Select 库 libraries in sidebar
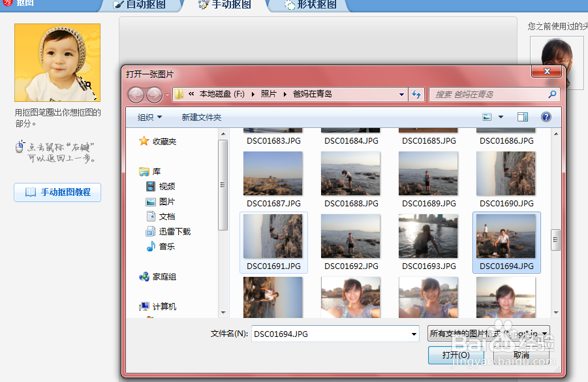Image resolution: width=588 pixels, height=382 pixels. [149, 172]
